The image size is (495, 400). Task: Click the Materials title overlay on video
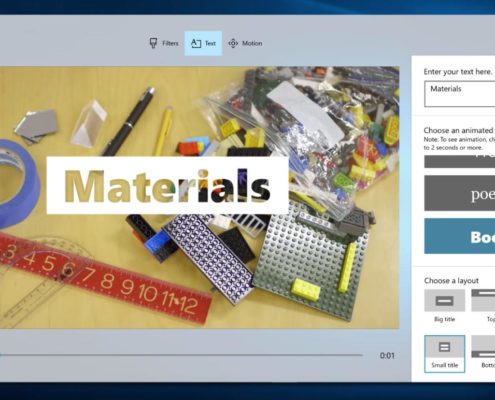(x=167, y=185)
